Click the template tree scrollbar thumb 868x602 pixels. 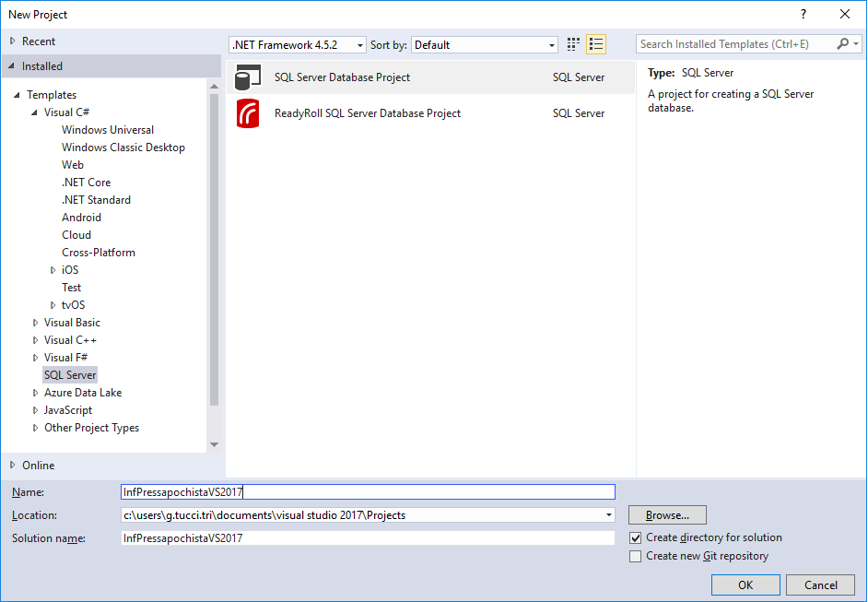214,250
